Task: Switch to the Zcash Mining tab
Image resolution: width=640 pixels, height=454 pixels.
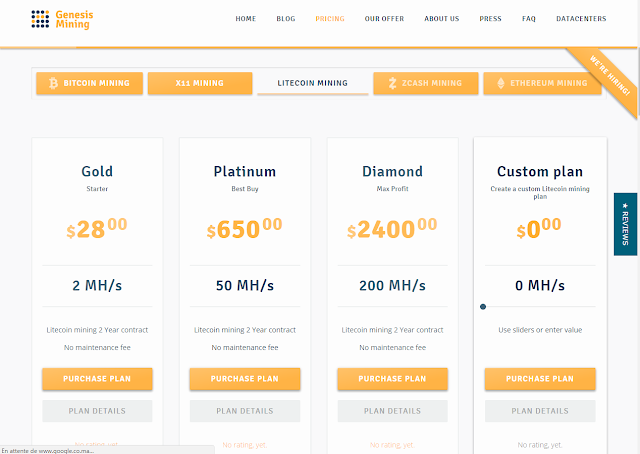Action: 426,83
